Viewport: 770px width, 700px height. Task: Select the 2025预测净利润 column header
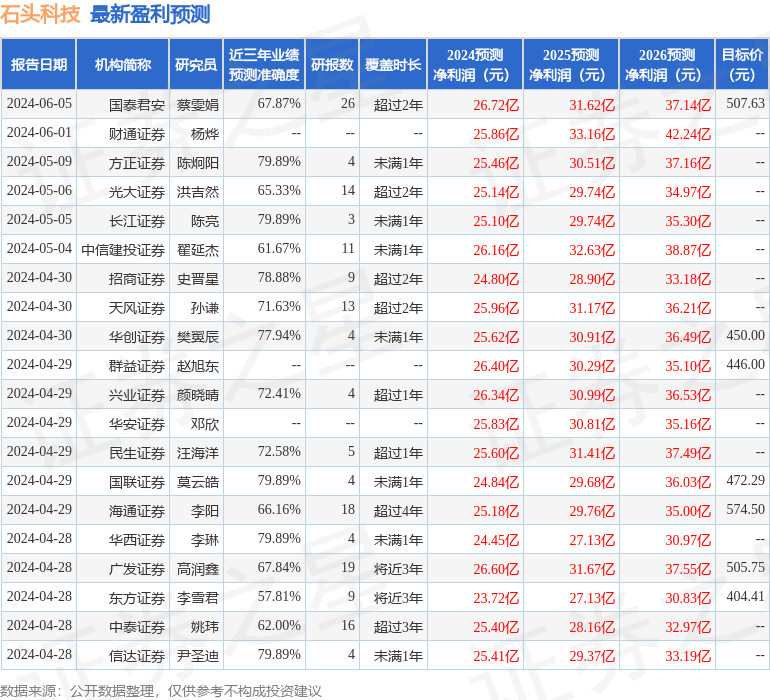coord(571,64)
